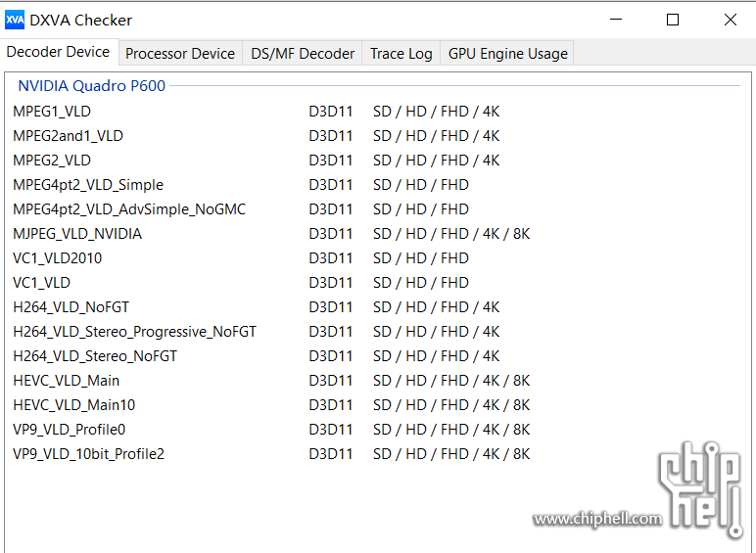This screenshot has width=756, height=553.
Task: Click the DXVA Checker app icon
Action: point(15,20)
